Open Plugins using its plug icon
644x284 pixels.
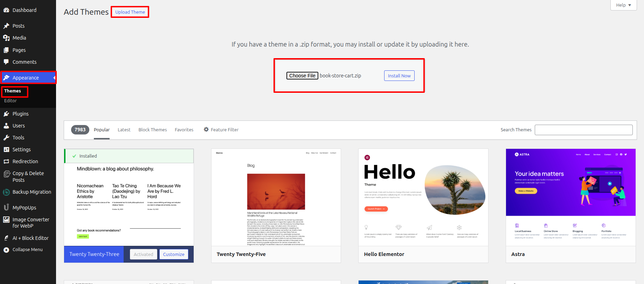coord(6,114)
